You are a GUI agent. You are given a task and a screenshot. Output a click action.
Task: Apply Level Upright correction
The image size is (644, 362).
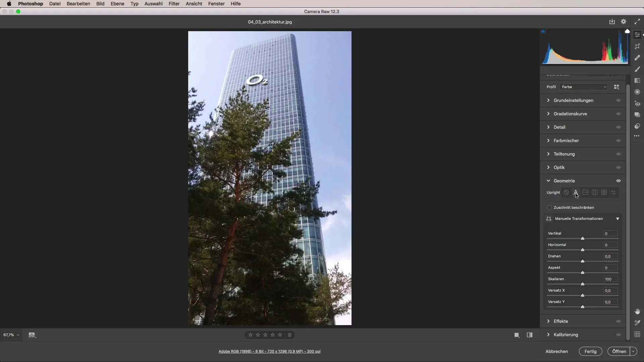tap(585, 192)
